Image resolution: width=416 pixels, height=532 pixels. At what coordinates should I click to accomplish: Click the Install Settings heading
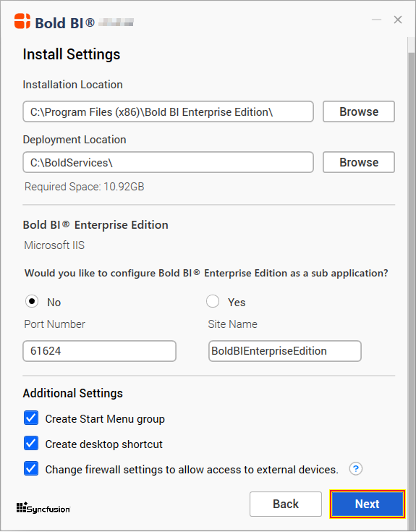(72, 54)
